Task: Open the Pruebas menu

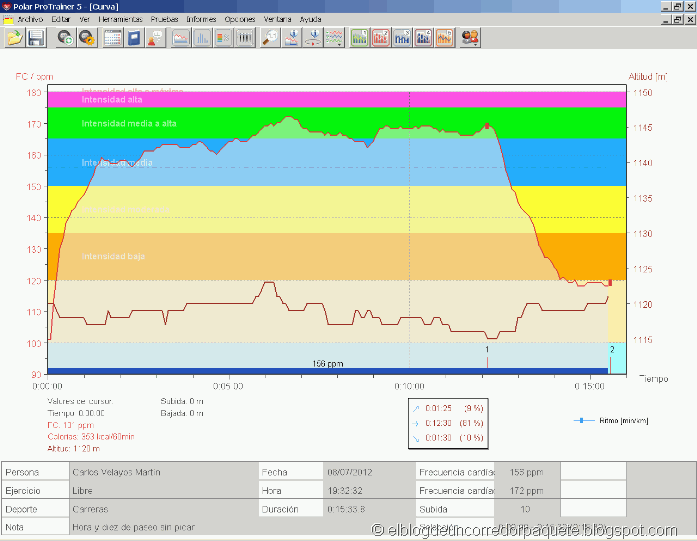Action: [x=164, y=19]
